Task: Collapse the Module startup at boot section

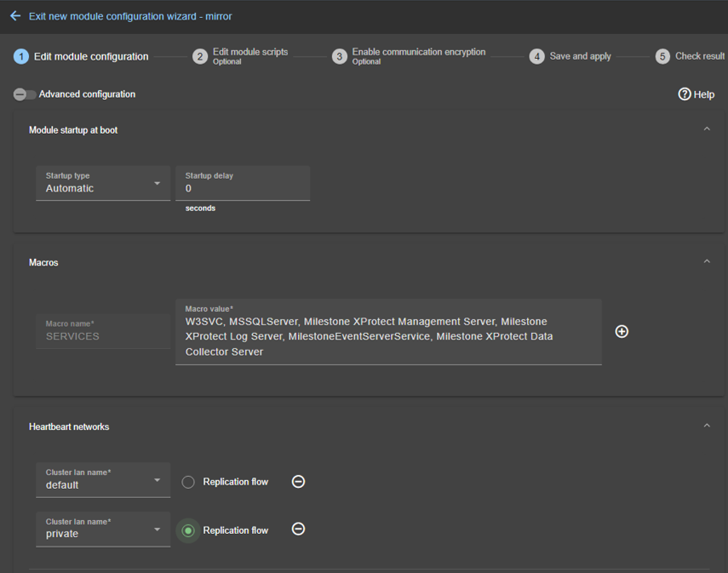Action: pos(706,129)
